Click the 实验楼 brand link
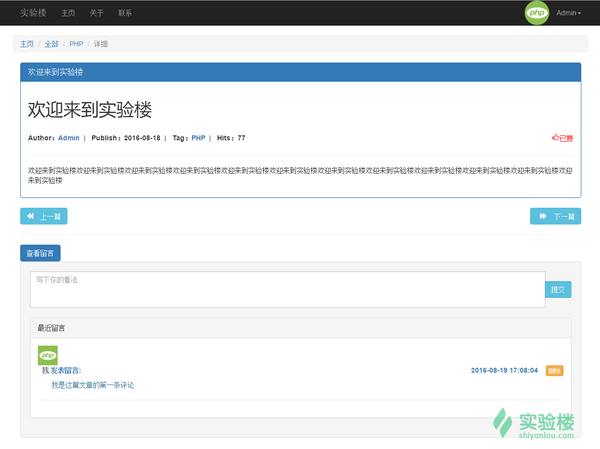This screenshot has height=449, width=600. click(x=33, y=13)
